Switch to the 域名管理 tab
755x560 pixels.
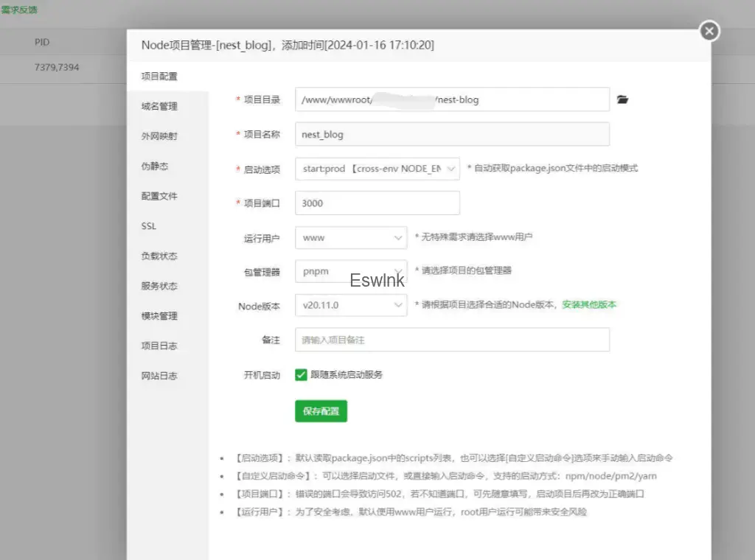click(x=159, y=106)
